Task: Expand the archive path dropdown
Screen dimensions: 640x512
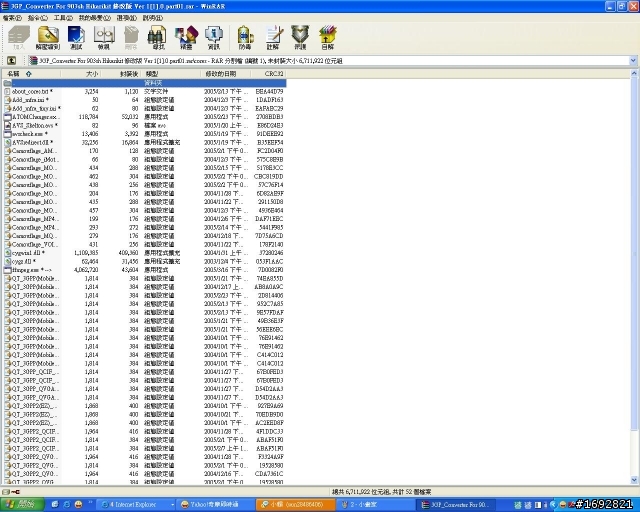Action: [633, 61]
